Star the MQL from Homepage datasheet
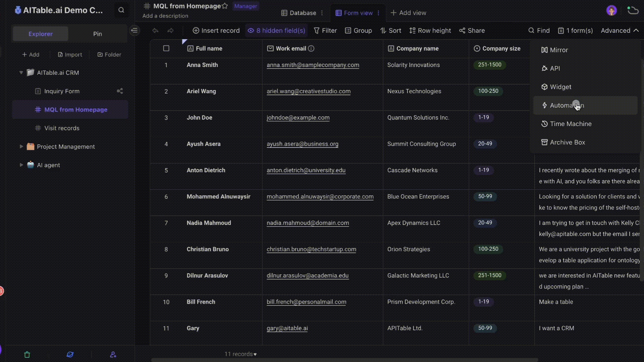 click(225, 6)
